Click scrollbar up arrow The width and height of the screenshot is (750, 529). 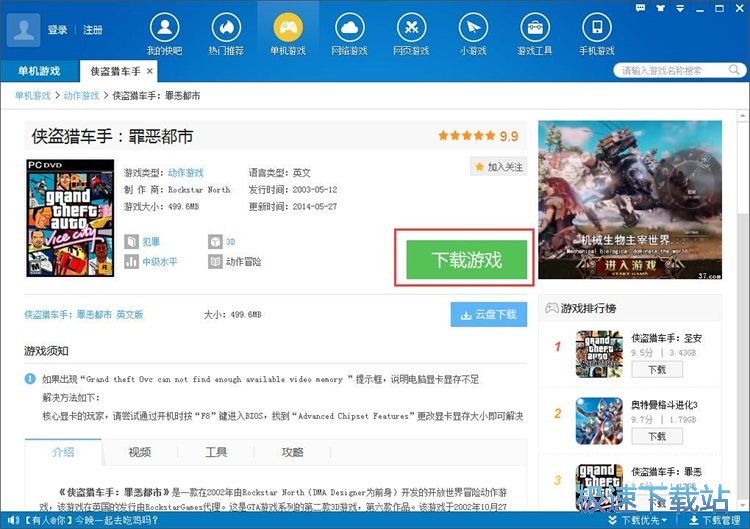click(x=742, y=115)
